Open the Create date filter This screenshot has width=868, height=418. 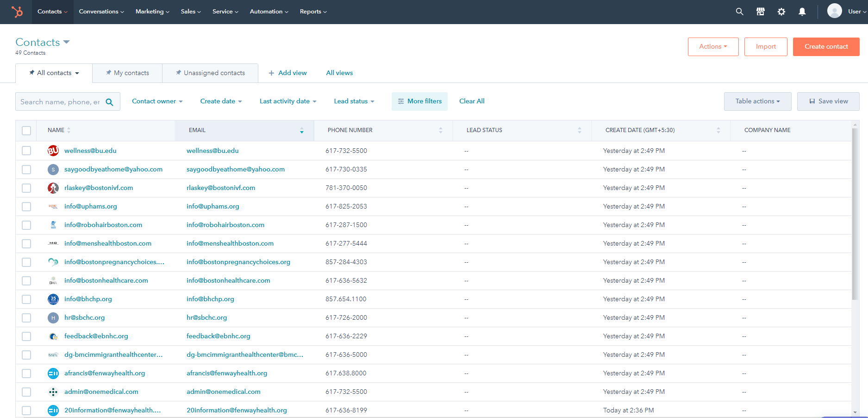coord(221,101)
